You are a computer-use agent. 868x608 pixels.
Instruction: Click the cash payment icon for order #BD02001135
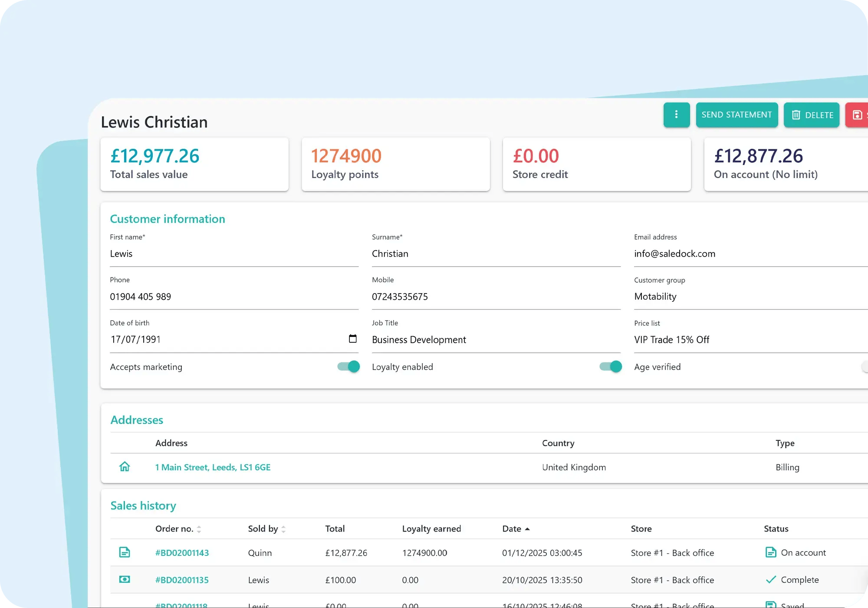(125, 579)
